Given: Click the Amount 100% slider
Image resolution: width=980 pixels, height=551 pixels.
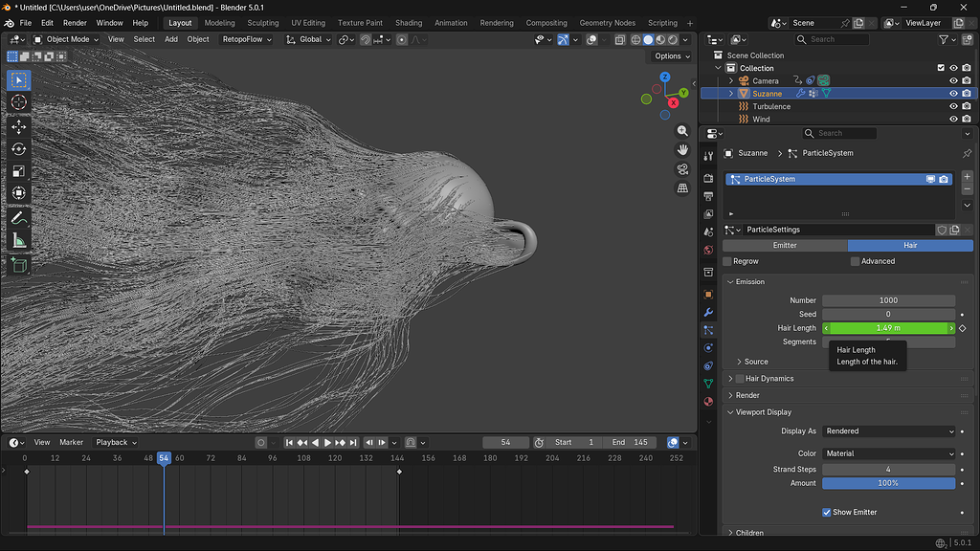Looking at the screenshot, I should point(889,483).
